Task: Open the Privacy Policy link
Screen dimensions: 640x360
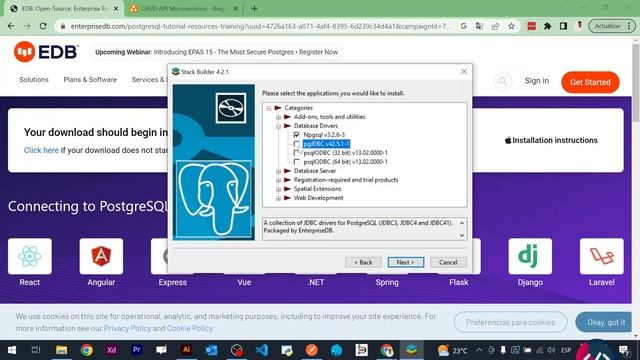Action: point(127,328)
